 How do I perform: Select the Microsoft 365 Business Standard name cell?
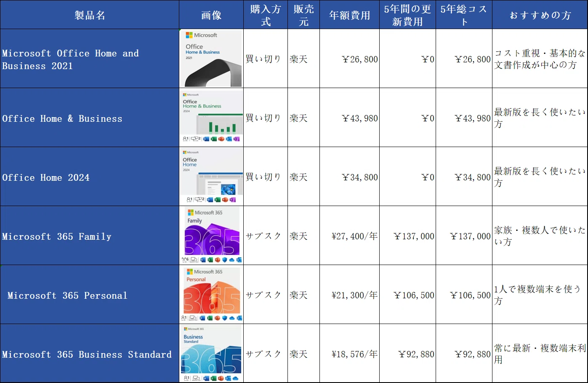coord(90,354)
